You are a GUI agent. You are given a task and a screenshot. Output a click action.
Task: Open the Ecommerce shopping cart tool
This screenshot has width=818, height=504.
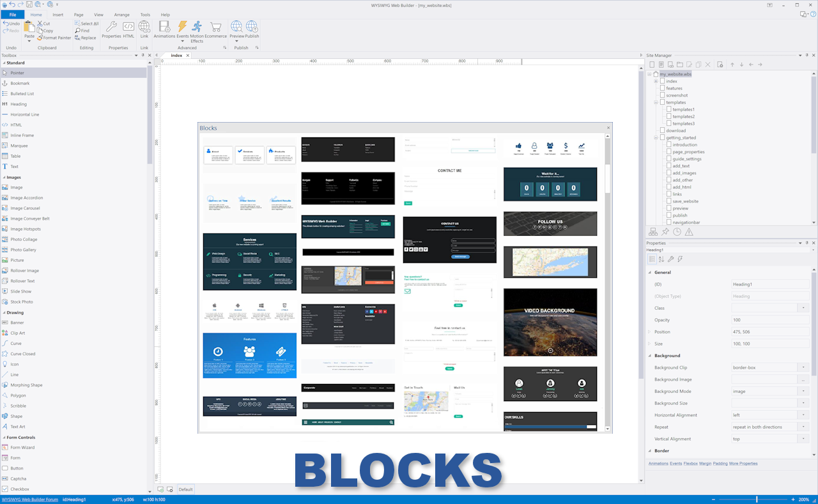pos(215,29)
